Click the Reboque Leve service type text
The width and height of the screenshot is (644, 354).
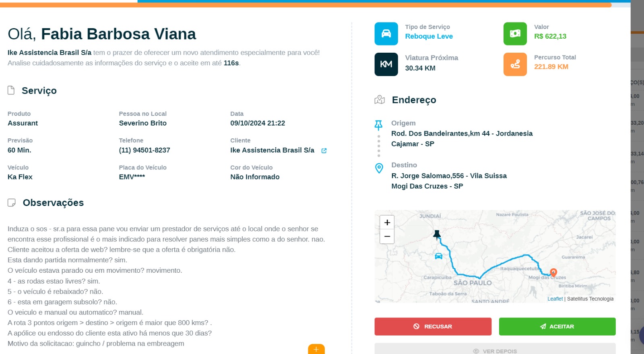(429, 36)
